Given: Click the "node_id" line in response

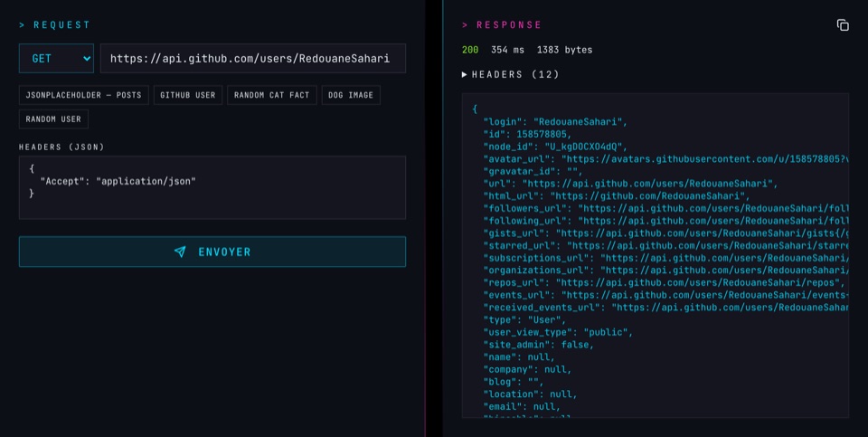Looking at the screenshot, I should (x=555, y=147).
